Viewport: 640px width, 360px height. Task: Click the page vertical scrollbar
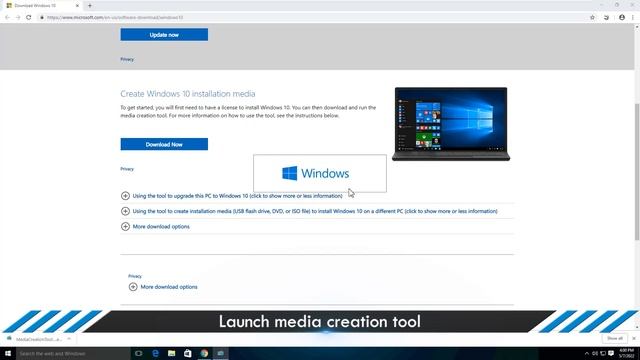coord(637,171)
